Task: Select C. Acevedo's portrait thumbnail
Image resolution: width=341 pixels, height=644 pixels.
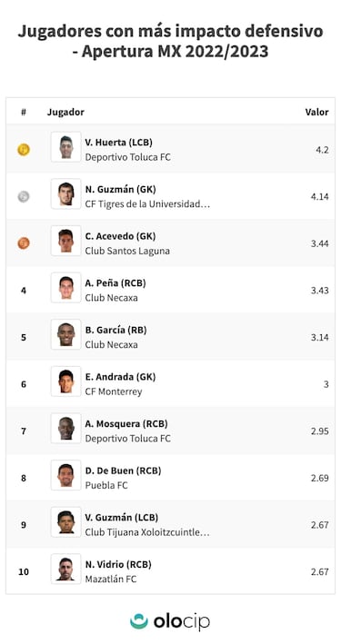Action: point(65,241)
